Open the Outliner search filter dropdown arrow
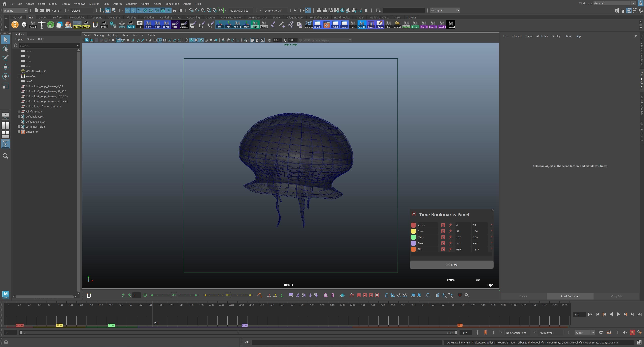Screen dimensions: 644x347 pyautogui.click(x=78, y=45)
